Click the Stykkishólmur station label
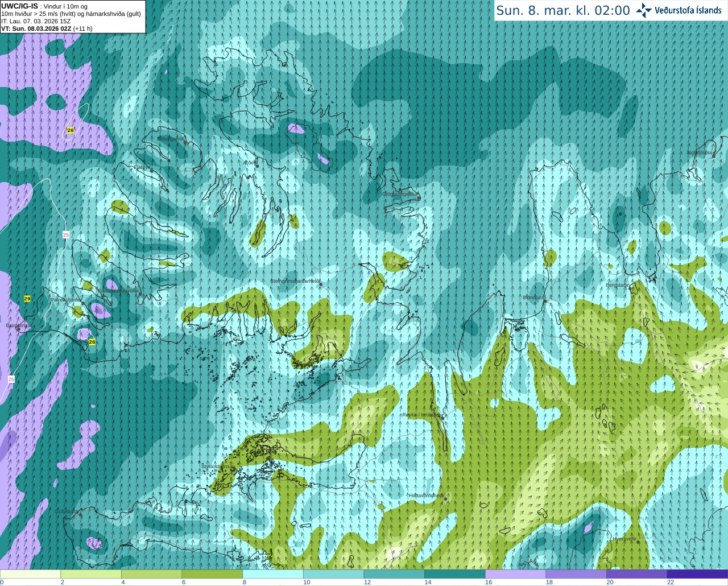The image size is (728, 586). 217,467
